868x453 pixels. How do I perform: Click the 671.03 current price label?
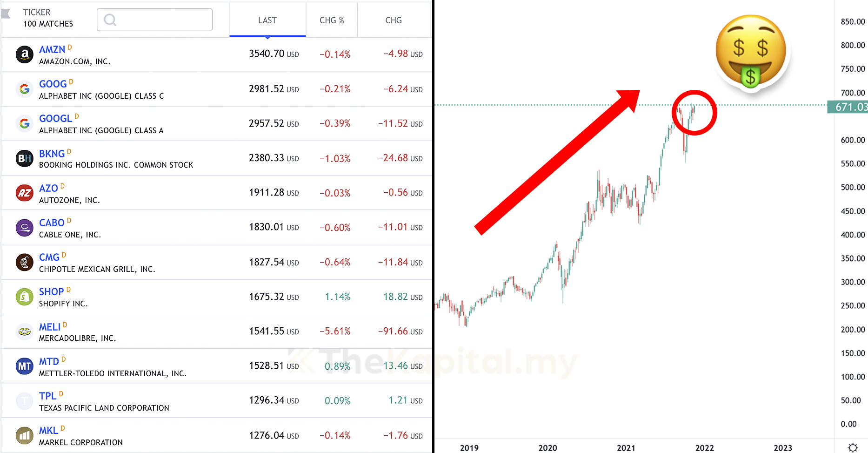tap(850, 107)
